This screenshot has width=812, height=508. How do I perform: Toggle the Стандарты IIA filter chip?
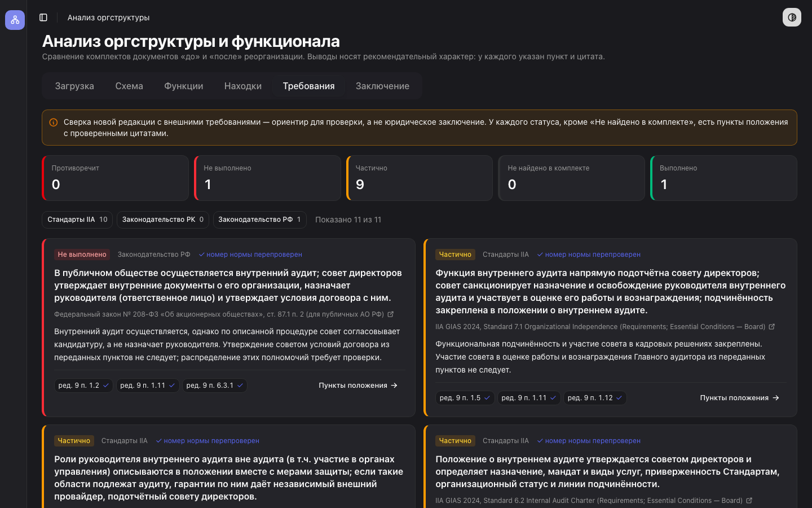[77, 220]
